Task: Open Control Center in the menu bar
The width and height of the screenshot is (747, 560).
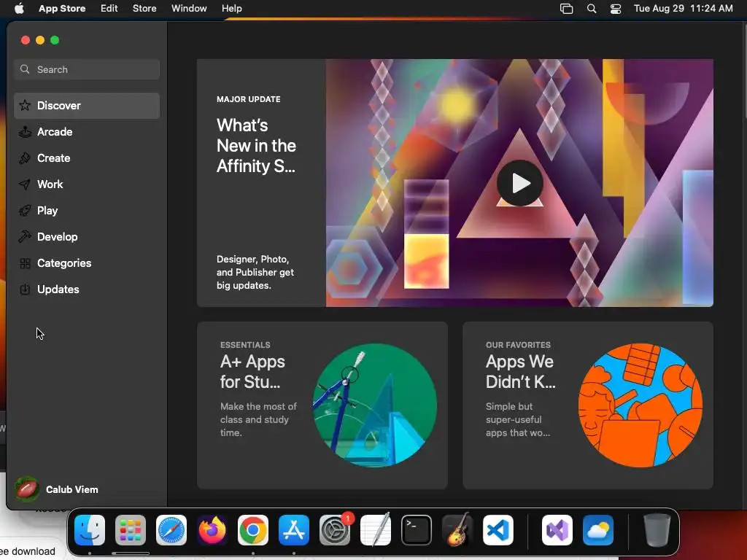Action: tap(616, 9)
